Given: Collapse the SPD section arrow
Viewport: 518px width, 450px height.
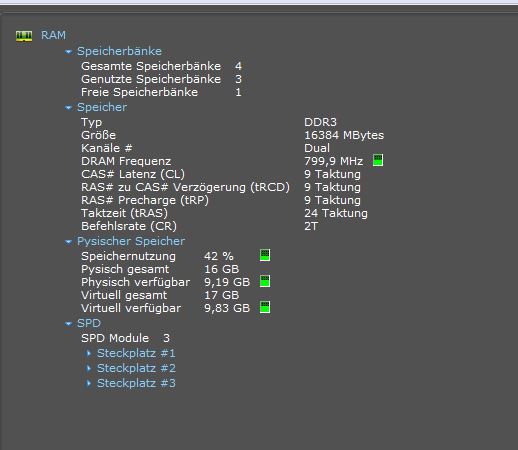Looking at the screenshot, I should [69, 324].
